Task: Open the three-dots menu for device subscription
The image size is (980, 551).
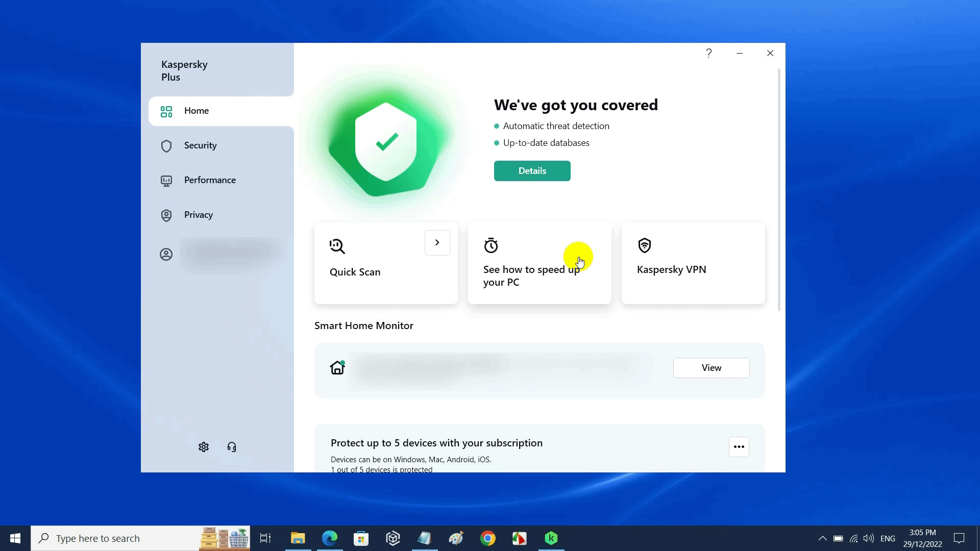Action: pos(739,447)
